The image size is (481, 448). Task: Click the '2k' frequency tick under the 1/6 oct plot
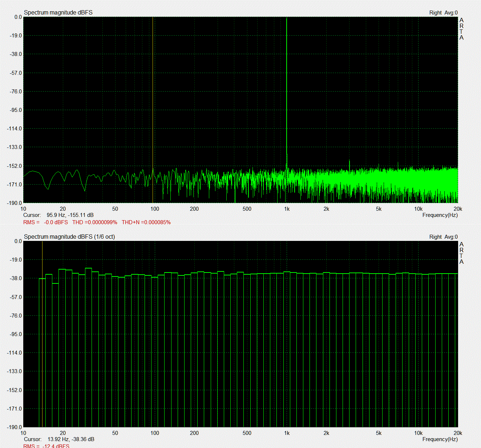[x=326, y=433]
